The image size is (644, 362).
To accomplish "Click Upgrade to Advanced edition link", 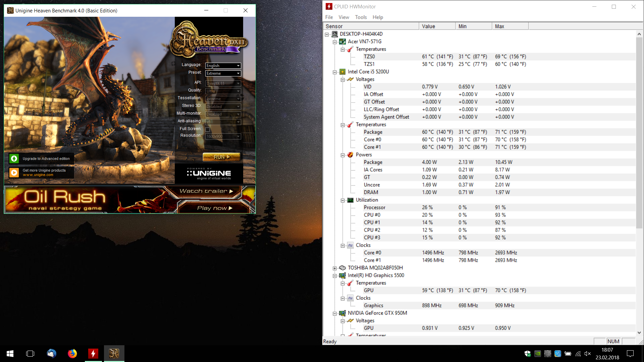I will point(46,159).
